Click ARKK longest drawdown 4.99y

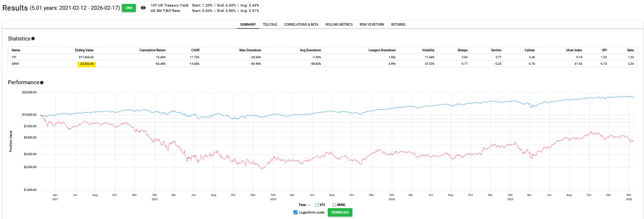point(392,64)
